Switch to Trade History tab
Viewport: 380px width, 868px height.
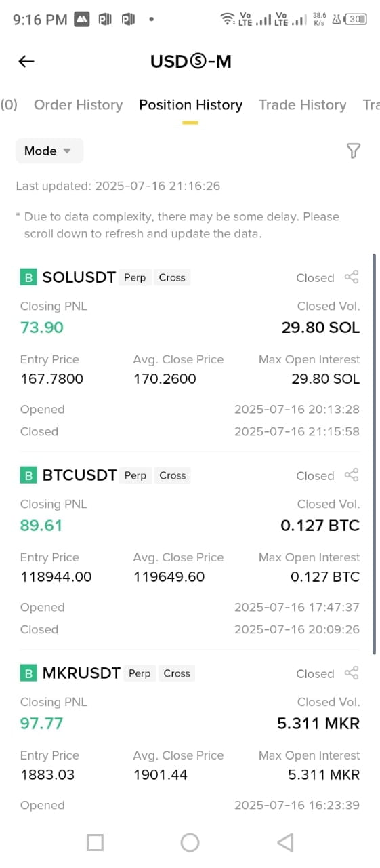[x=302, y=104]
